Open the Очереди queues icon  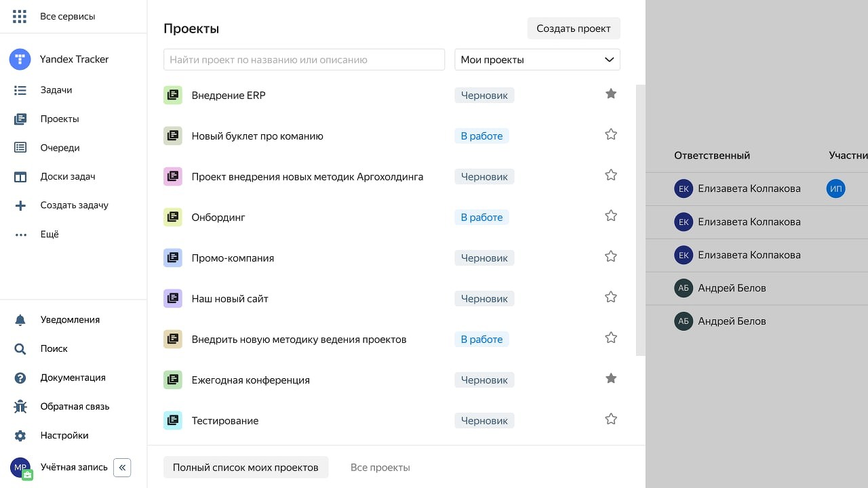(20, 148)
